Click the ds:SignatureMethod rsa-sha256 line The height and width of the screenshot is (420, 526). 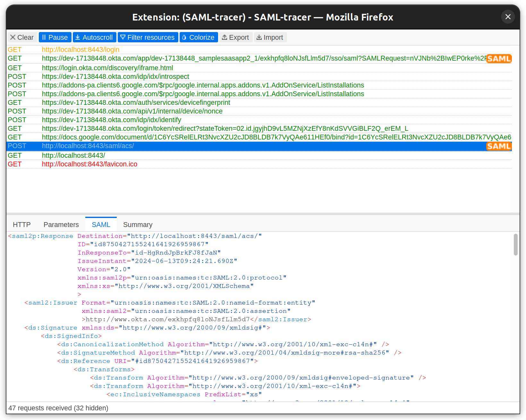point(229,353)
